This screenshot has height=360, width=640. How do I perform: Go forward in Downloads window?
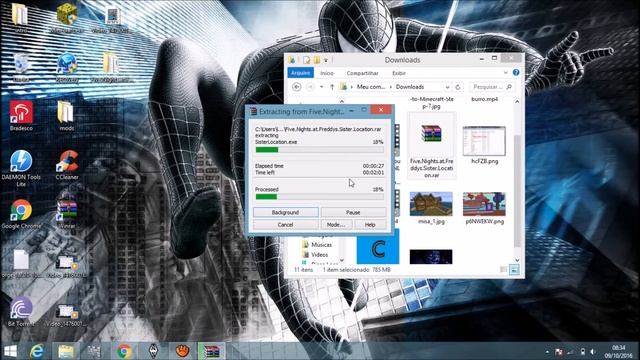(x=310, y=87)
